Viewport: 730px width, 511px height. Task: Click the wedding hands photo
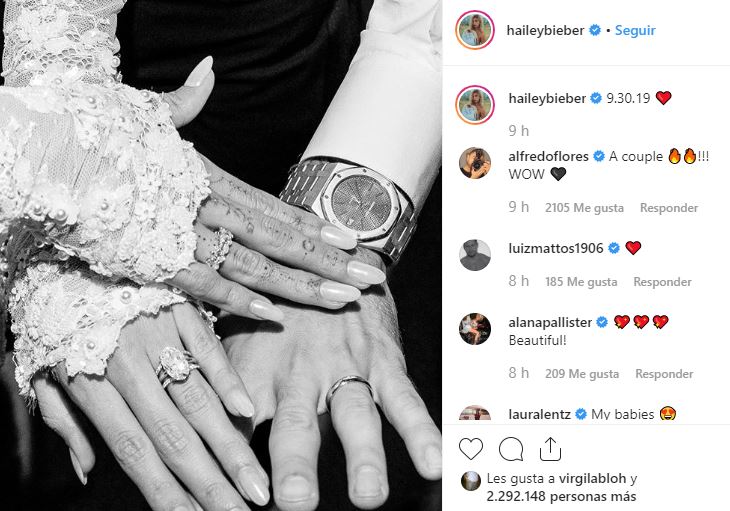pos(221,256)
